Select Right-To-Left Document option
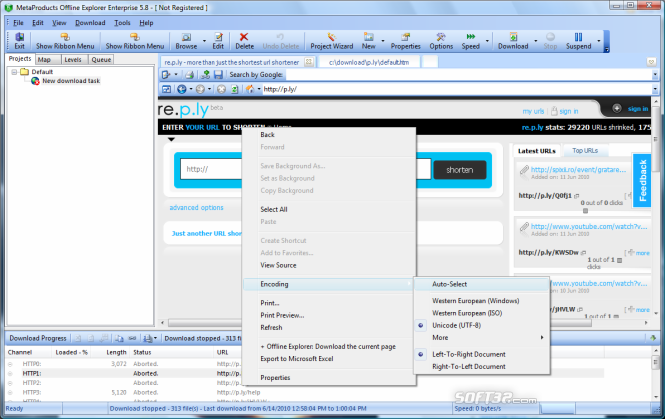Screen dimensions: 665x419 pyautogui.click(x=469, y=366)
